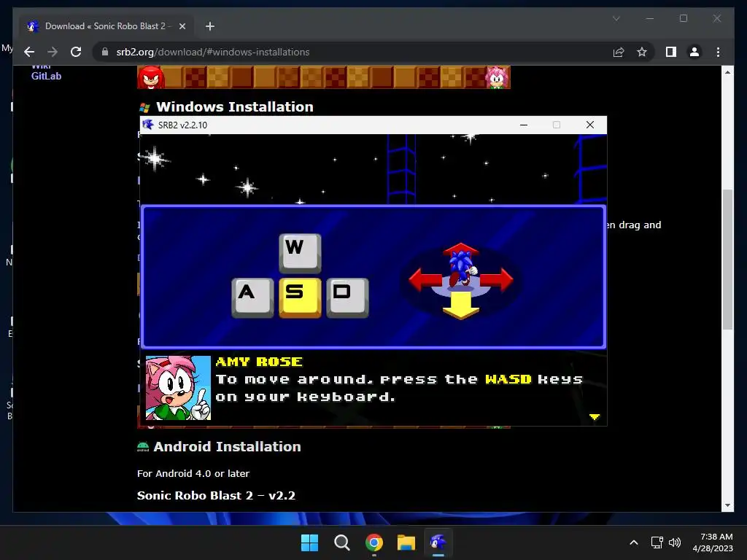Click the Android Installation heading
The width and height of the screenshot is (747, 560).
pos(227,447)
